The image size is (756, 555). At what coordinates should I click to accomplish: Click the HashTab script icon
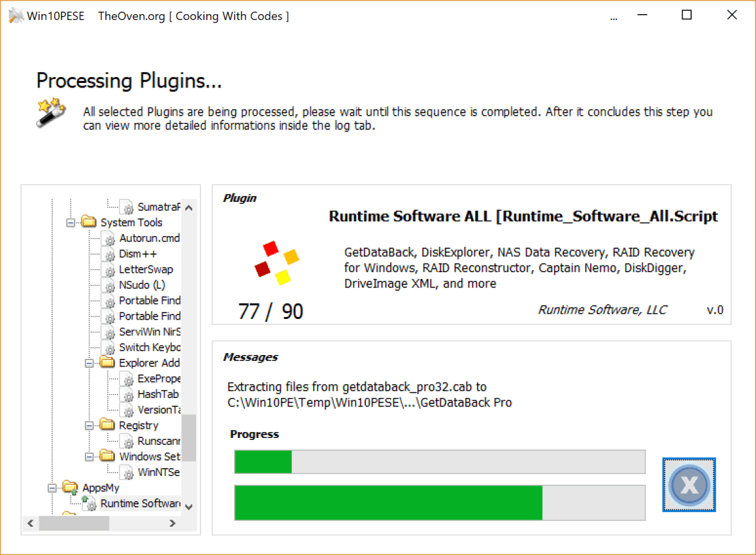pyautogui.click(x=129, y=394)
